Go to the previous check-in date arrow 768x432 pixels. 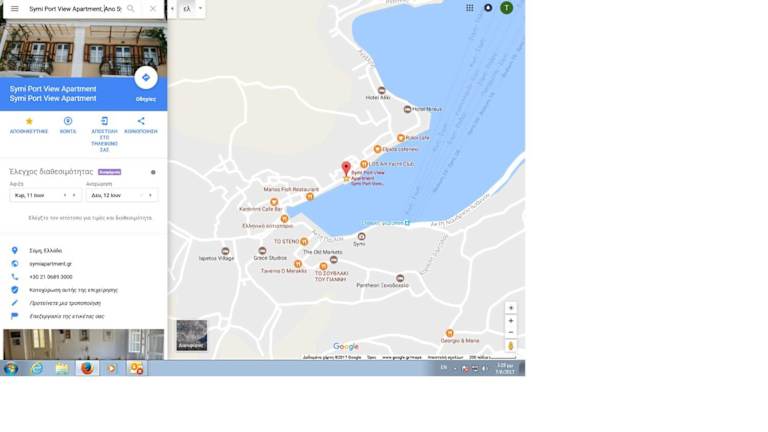coord(65,195)
